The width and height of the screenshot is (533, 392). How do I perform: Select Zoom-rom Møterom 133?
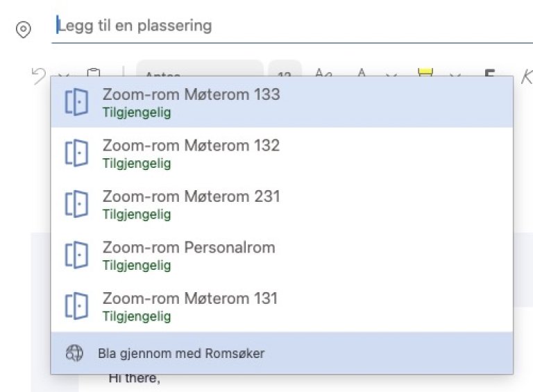click(191, 101)
